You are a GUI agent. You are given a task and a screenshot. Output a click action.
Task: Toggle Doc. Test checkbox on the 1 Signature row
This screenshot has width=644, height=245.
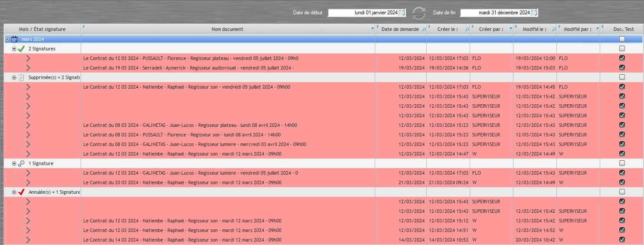tap(622, 163)
